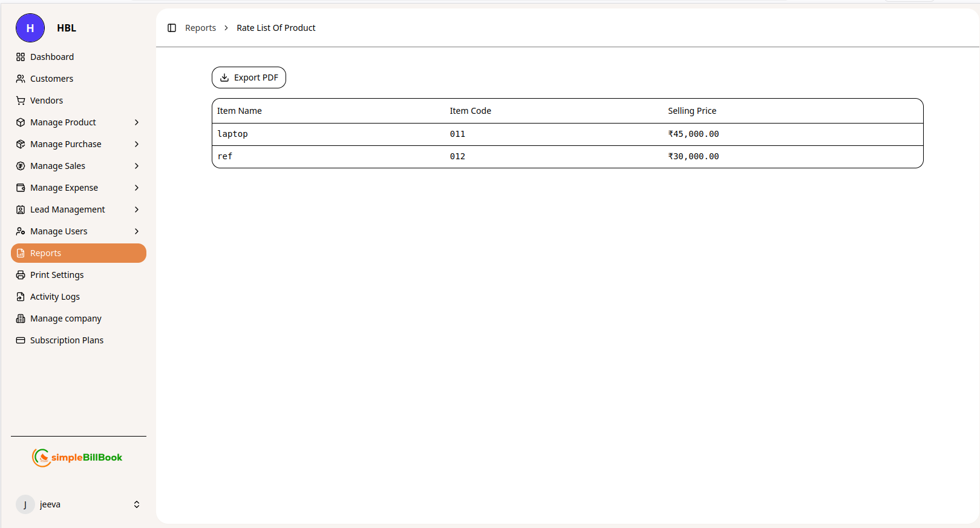This screenshot has width=980, height=528.
Task: Expand the Manage Sales submenu chevron
Action: click(x=137, y=166)
